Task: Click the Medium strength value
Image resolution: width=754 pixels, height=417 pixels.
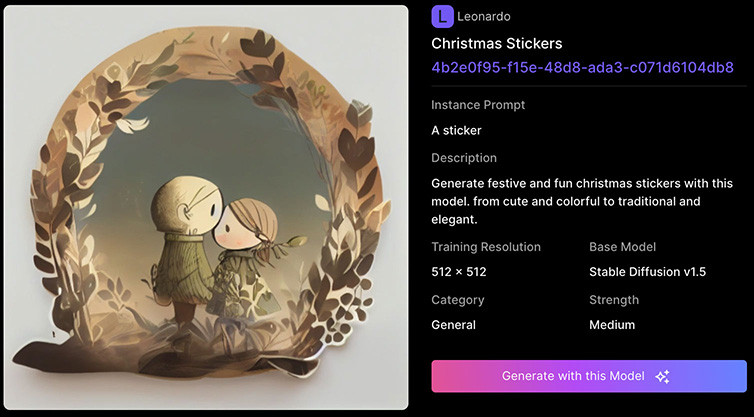Action: click(x=612, y=325)
